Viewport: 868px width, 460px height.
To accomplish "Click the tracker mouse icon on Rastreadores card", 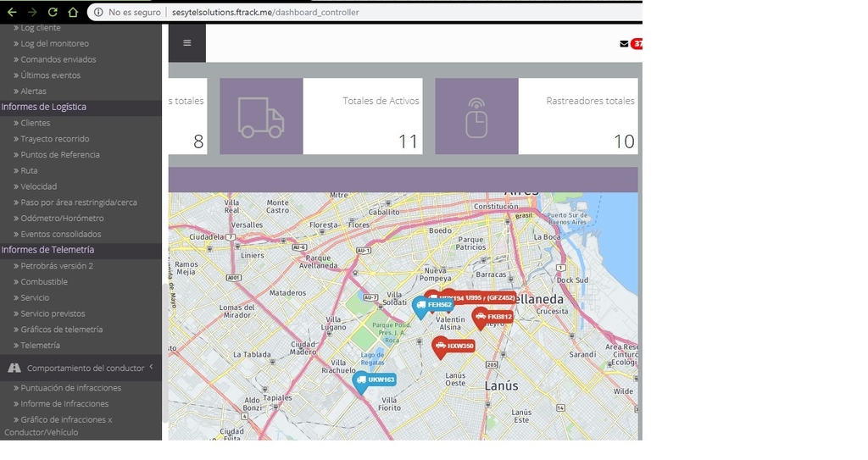I will pyautogui.click(x=476, y=116).
